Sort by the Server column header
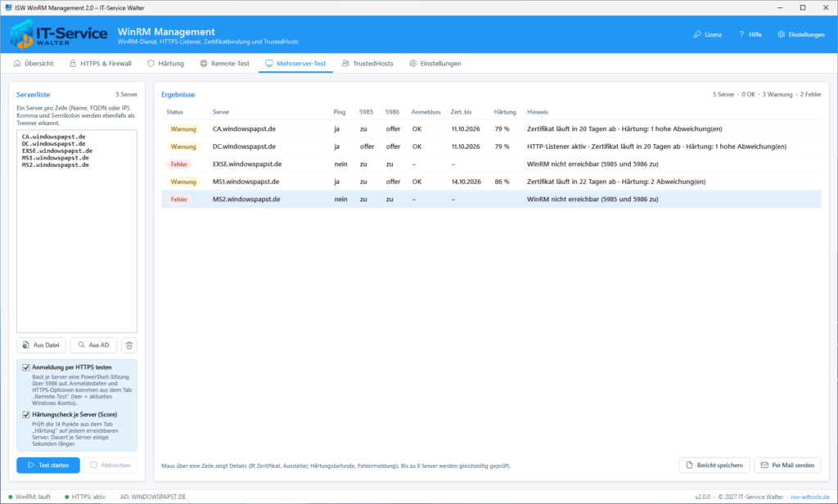This screenshot has height=504, width=838. [221, 112]
